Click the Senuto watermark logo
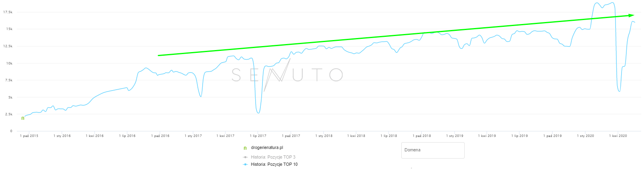Image resolution: width=644 pixels, height=169 pixels. tap(287, 75)
